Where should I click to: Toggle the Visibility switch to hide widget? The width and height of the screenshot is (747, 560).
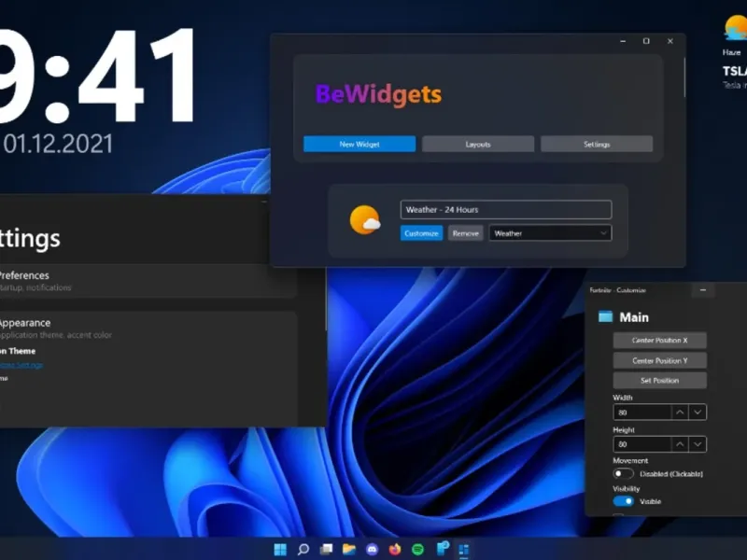coord(623,501)
